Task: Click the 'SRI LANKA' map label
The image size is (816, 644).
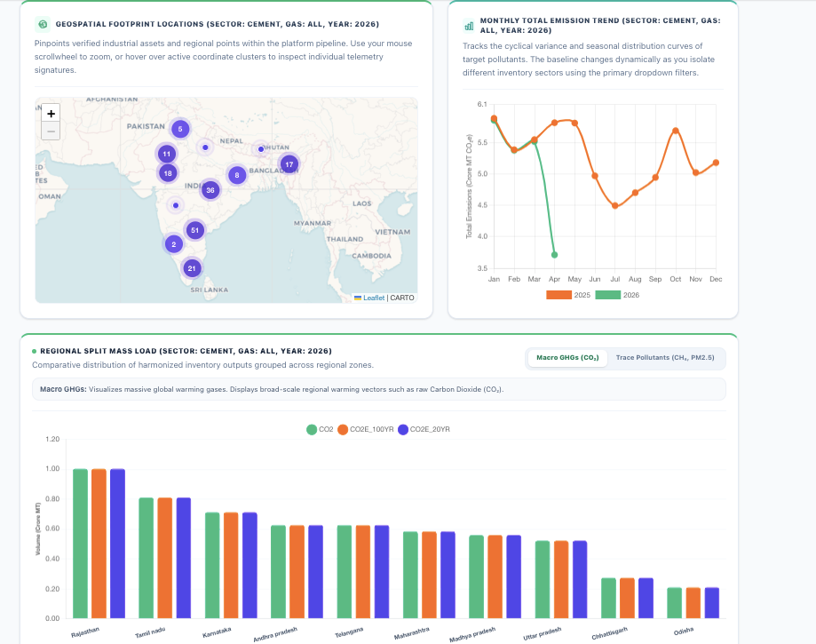Action: tap(209, 290)
